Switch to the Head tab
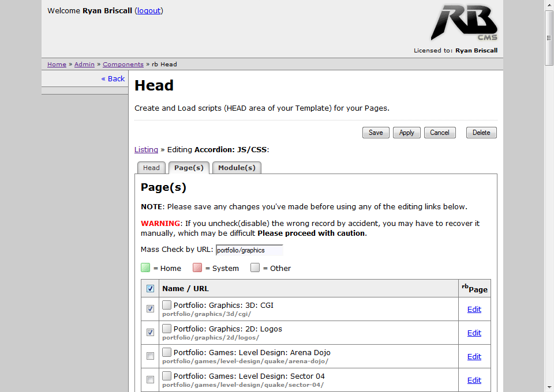The height and width of the screenshot is (392, 554). 151,168
